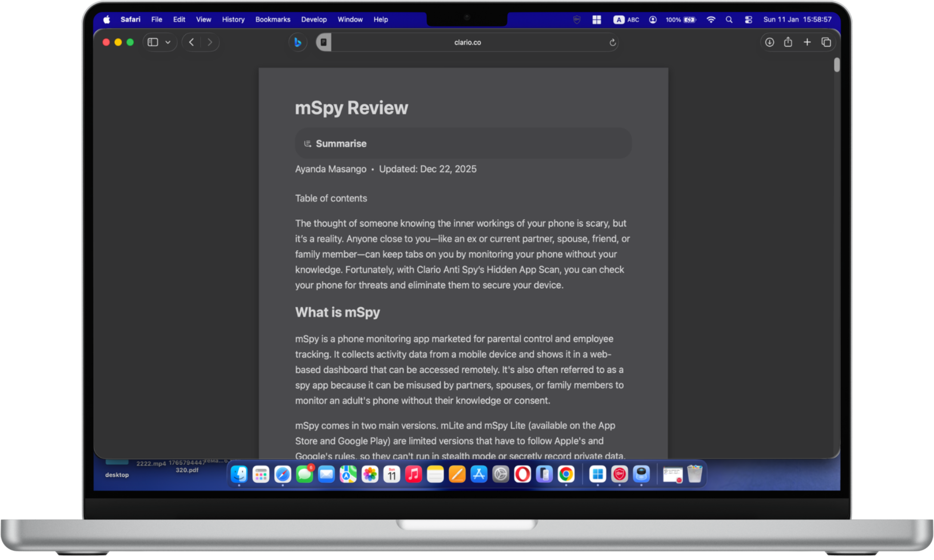Click the Reload page button
The image size is (934, 560).
pos(612,42)
